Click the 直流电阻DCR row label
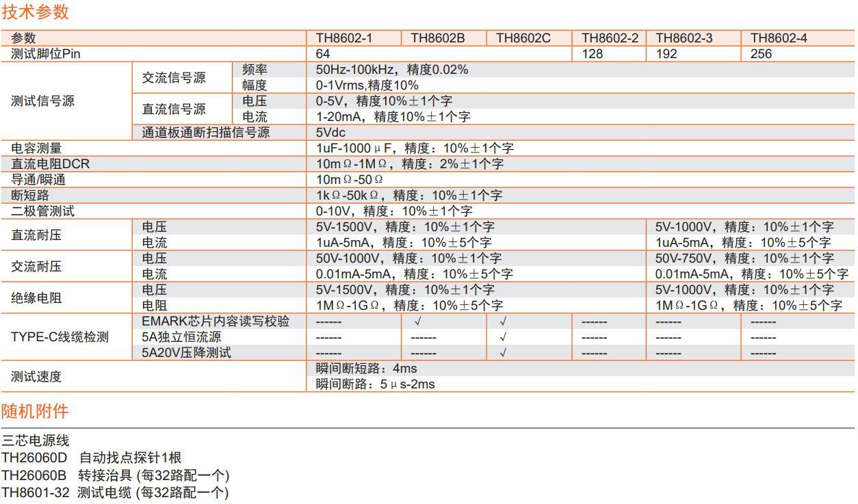The width and height of the screenshot is (858, 504). [50, 164]
